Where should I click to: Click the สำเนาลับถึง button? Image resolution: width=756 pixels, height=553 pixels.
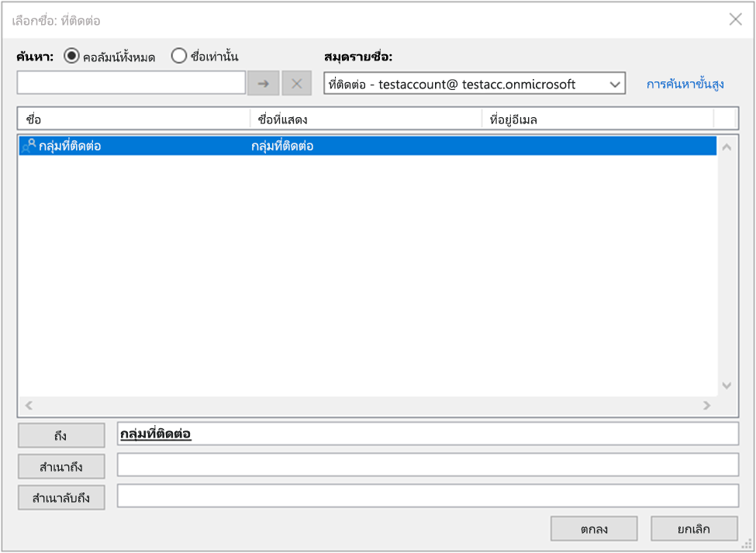pyautogui.click(x=61, y=498)
